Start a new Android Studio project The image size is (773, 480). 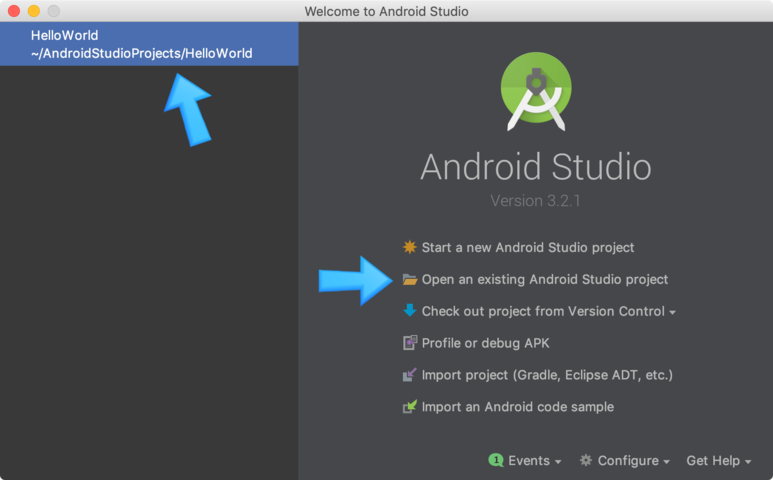[x=527, y=247]
